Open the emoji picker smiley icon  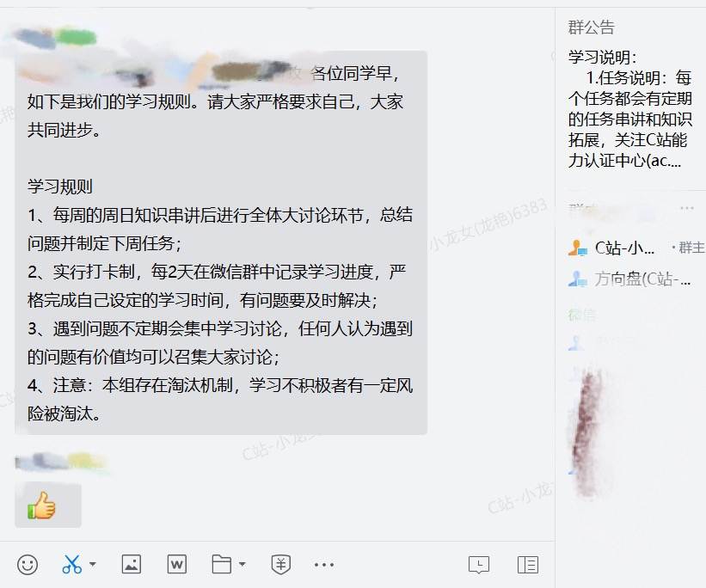tap(28, 565)
